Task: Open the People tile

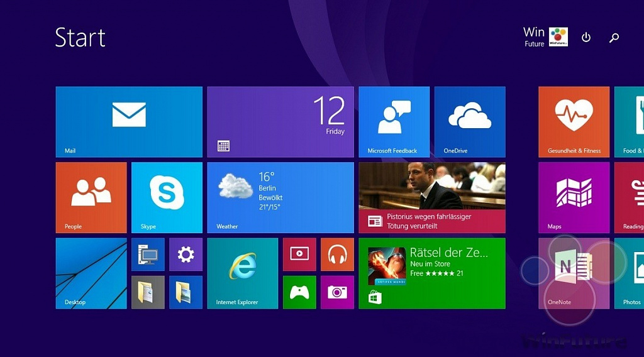Action: [x=91, y=197]
